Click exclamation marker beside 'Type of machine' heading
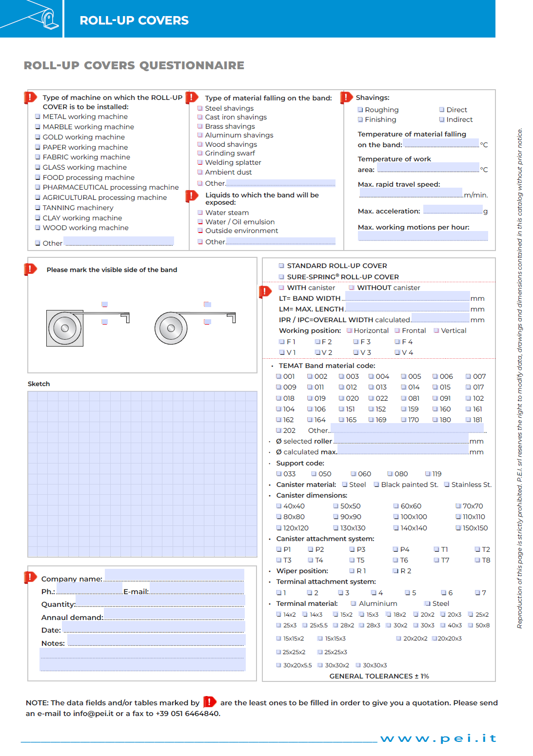533x756 pixels. [x=30, y=97]
